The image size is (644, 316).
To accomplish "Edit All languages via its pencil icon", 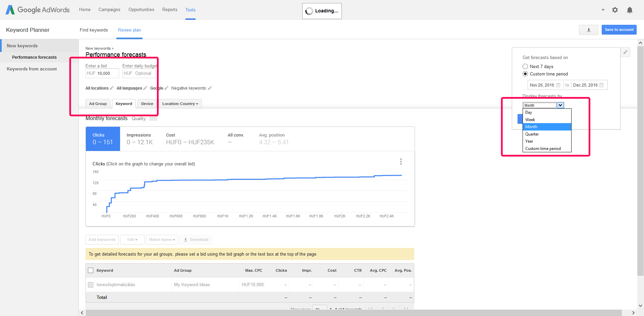I will click(145, 88).
